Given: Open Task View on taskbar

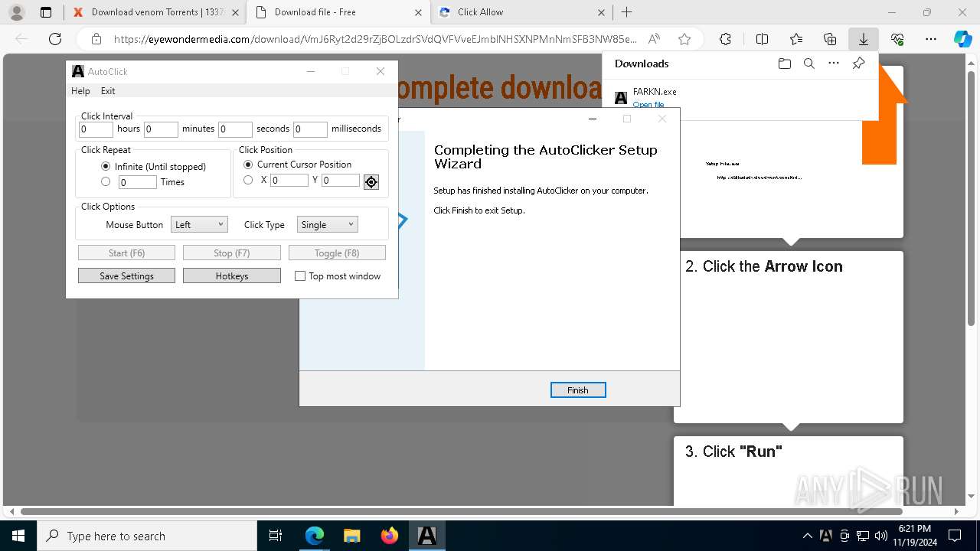Looking at the screenshot, I should [x=276, y=536].
